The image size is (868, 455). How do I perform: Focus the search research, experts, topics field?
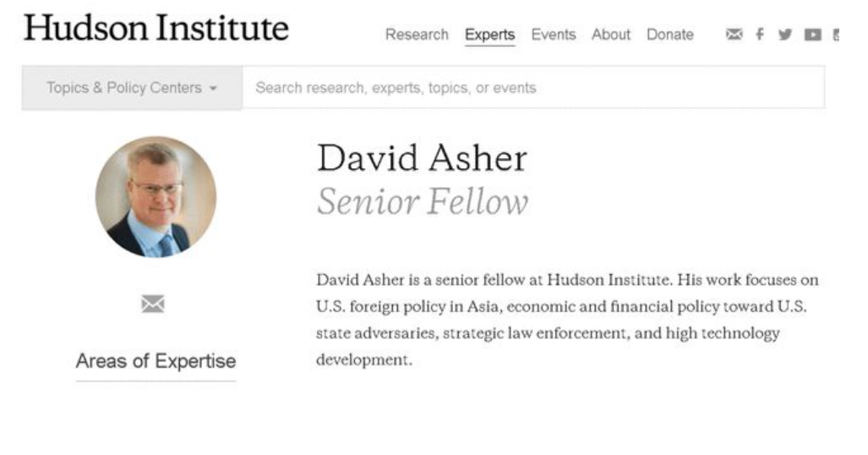pos(532,88)
